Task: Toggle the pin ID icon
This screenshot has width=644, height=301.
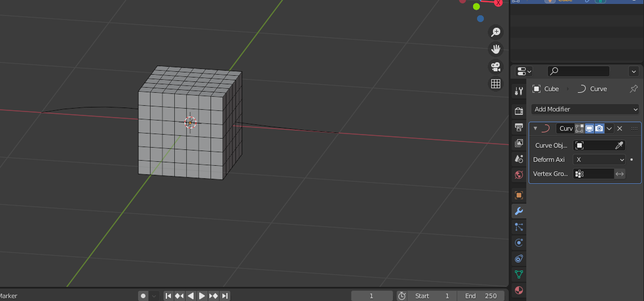Action: tap(634, 89)
